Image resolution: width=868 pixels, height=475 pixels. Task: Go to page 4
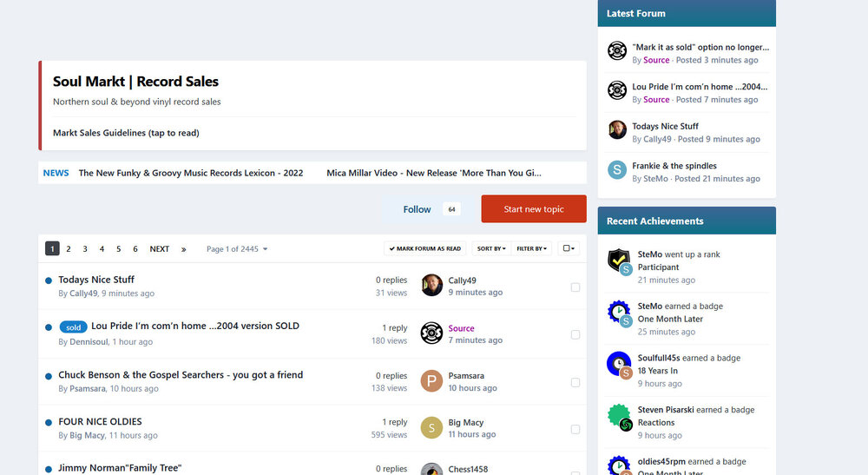(102, 249)
